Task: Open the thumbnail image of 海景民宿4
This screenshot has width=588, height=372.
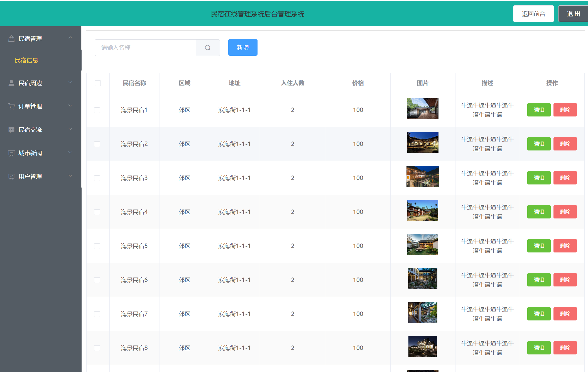Action: [x=422, y=211]
